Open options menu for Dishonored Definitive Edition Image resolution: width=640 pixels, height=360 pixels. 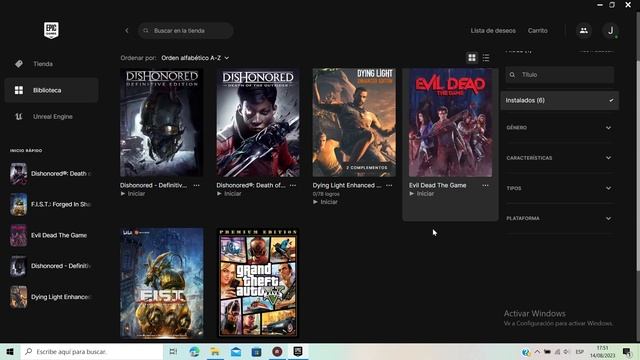tap(196, 185)
